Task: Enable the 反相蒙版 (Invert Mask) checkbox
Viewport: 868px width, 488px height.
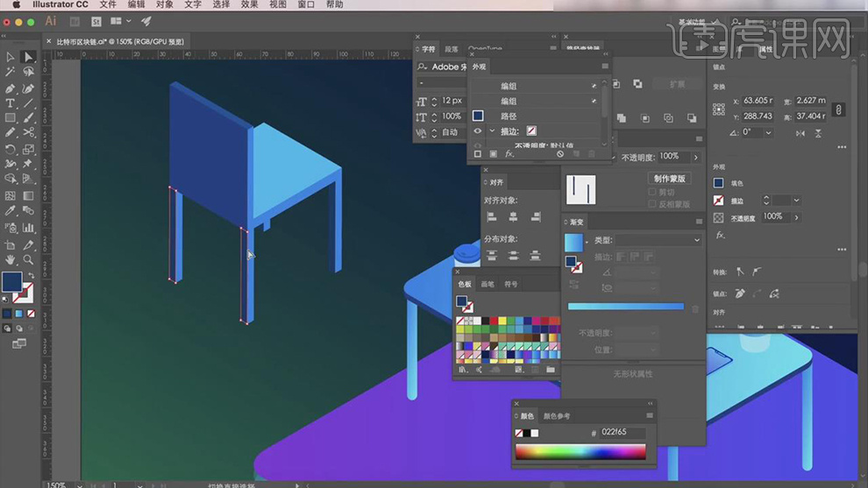Action: [x=652, y=204]
